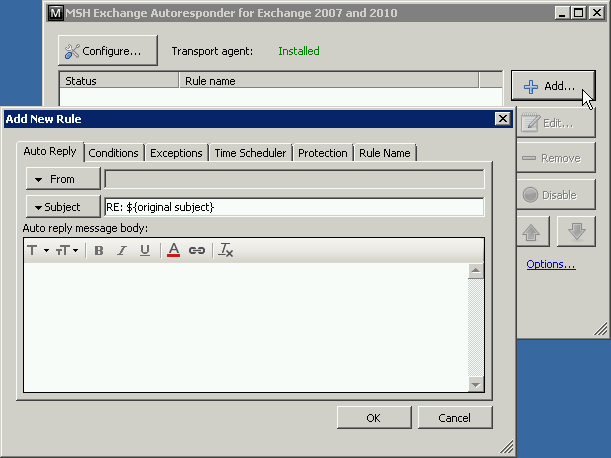
Task: Confirm the rule with OK
Action: (374, 418)
